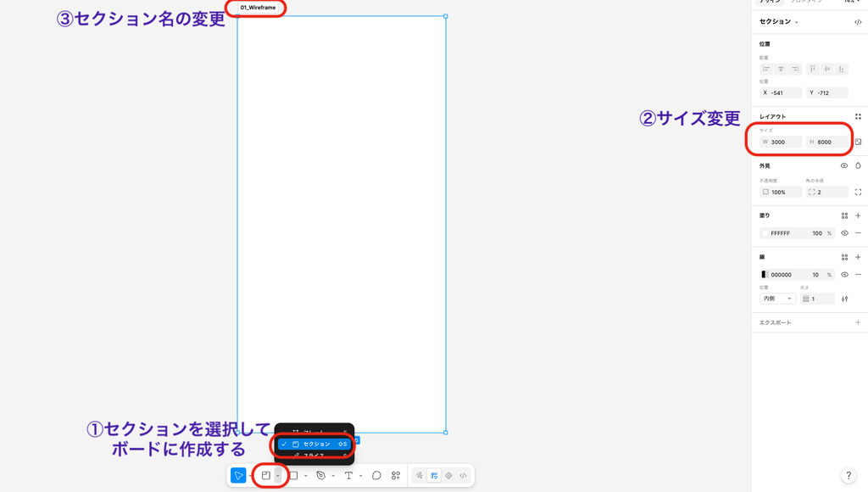Open code view icon beside セクション

click(x=858, y=22)
